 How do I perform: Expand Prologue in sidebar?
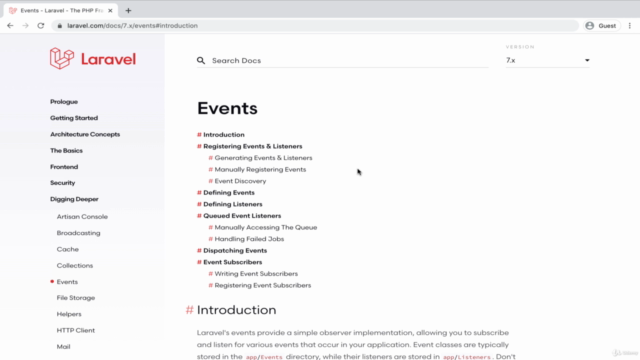(x=64, y=102)
